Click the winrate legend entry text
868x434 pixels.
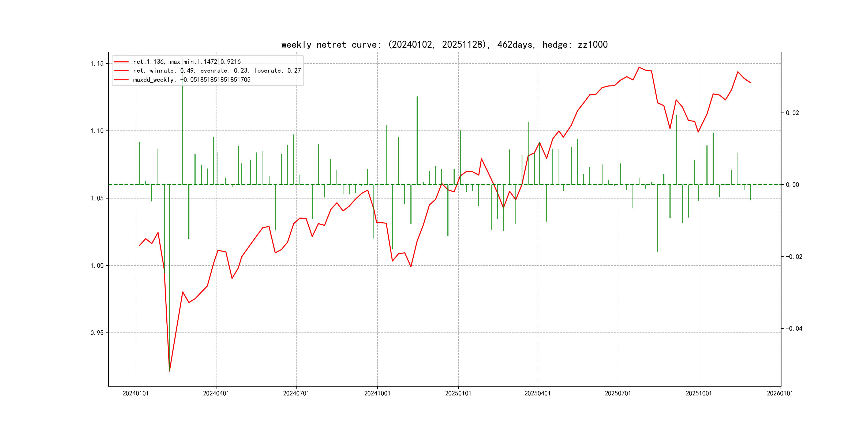(217, 71)
